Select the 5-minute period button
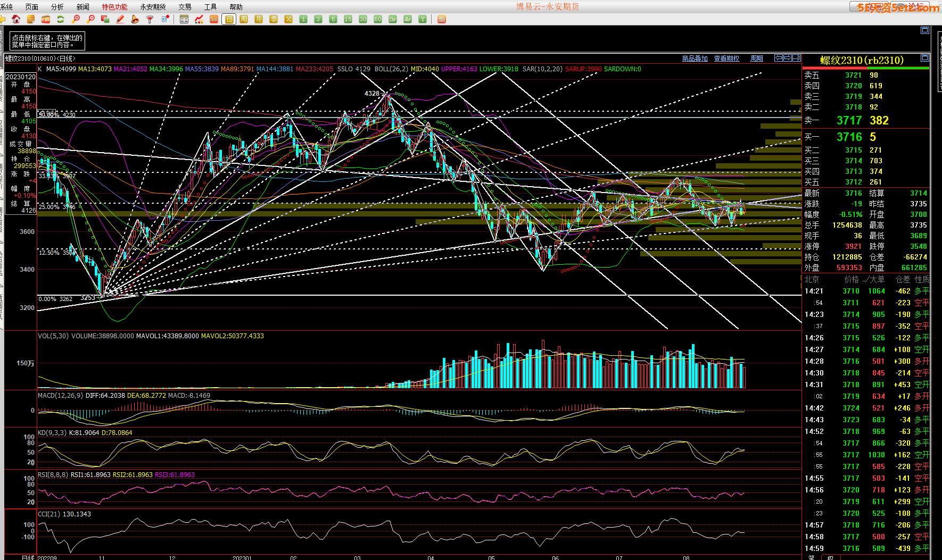Viewport: 942px width, 560px height. 333,19
